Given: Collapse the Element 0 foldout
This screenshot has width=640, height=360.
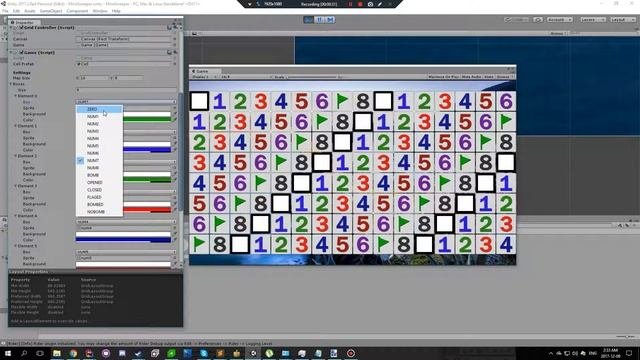Looking at the screenshot, I should click(x=16, y=96).
